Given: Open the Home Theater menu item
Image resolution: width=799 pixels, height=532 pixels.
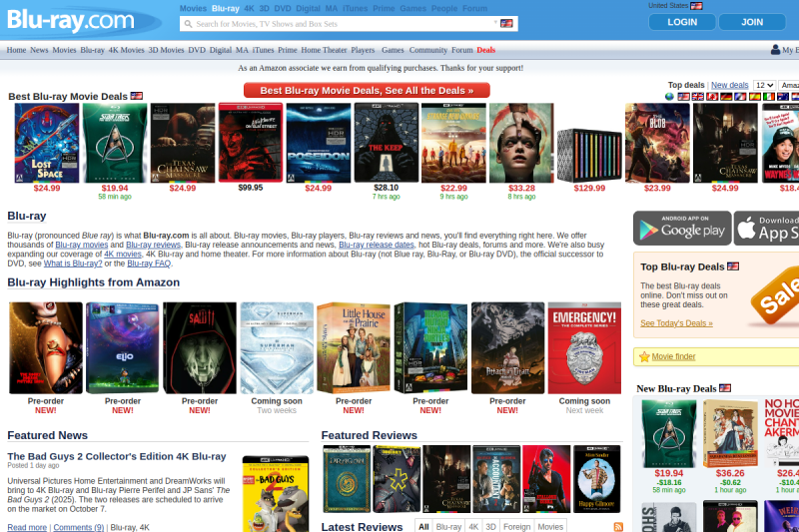Looking at the screenshot, I should [x=324, y=50].
